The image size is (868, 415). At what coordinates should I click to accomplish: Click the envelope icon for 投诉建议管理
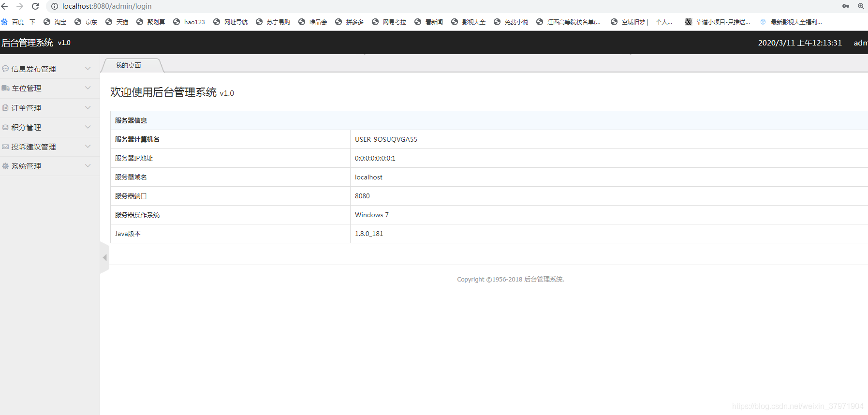5,147
